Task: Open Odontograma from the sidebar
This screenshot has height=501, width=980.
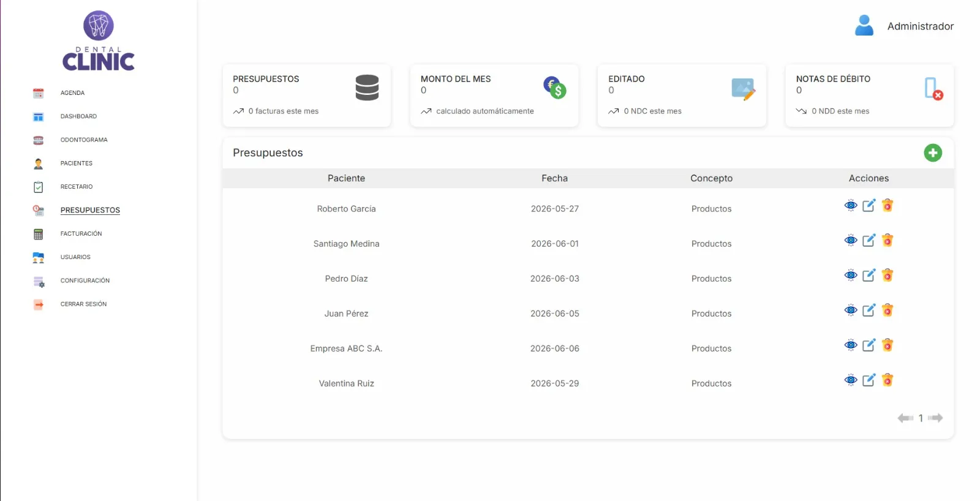Action: (84, 140)
